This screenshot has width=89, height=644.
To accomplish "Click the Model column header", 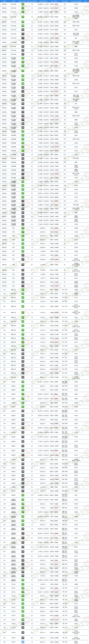I will (x=14, y=1).
